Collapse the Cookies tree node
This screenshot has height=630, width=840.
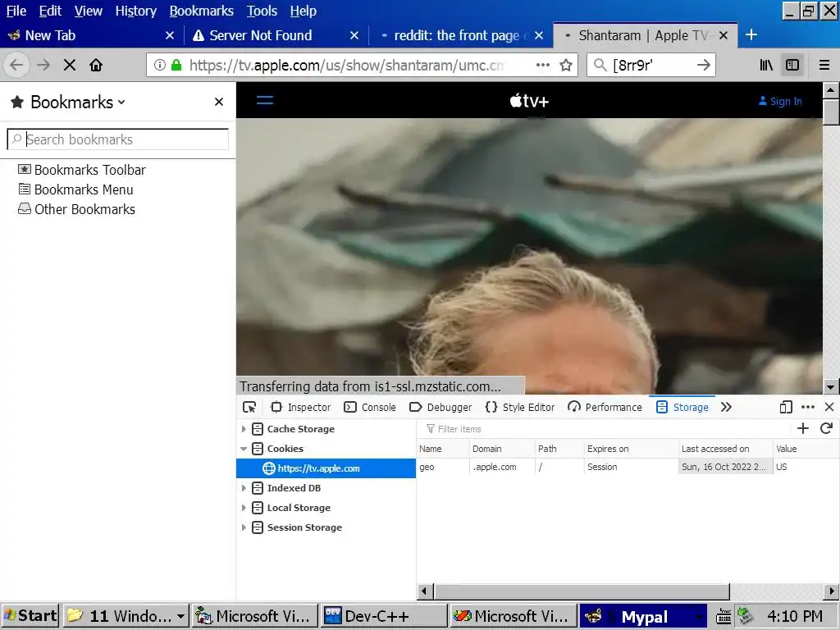tap(244, 449)
